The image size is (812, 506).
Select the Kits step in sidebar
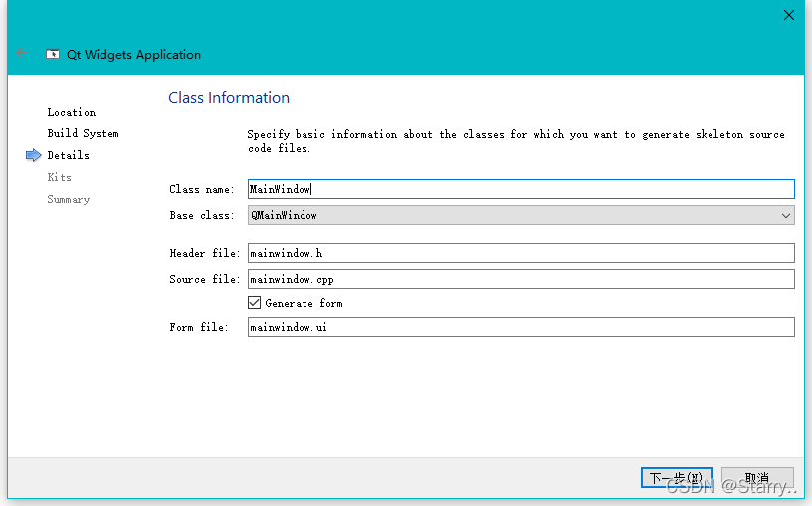coord(59,177)
